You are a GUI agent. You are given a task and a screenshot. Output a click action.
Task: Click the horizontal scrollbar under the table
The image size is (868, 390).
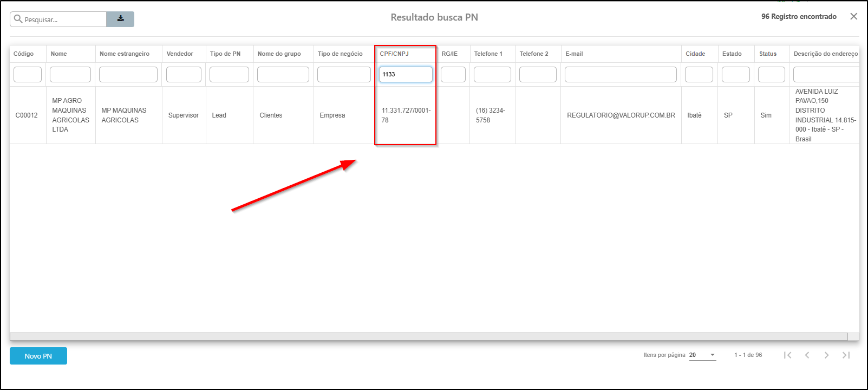[x=428, y=336]
